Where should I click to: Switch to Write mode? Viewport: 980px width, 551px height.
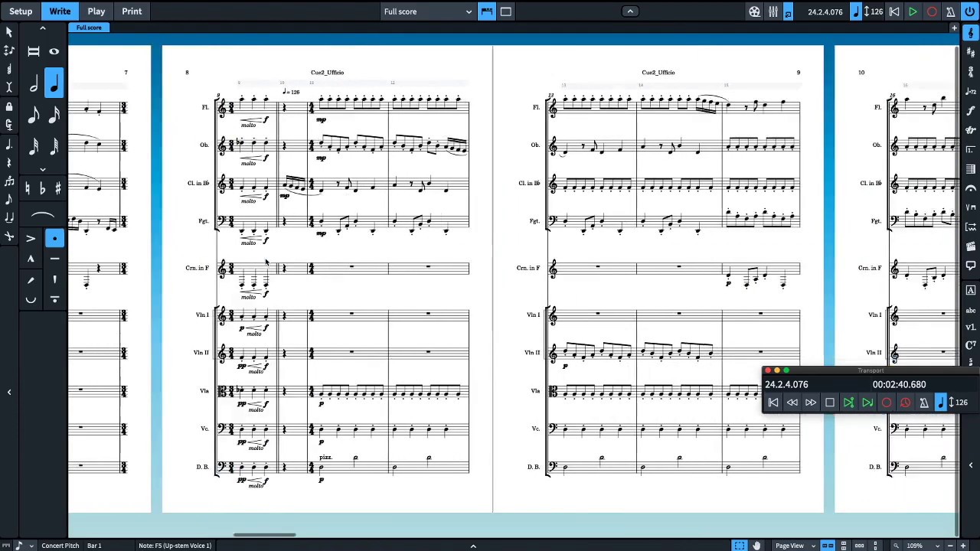(x=60, y=11)
